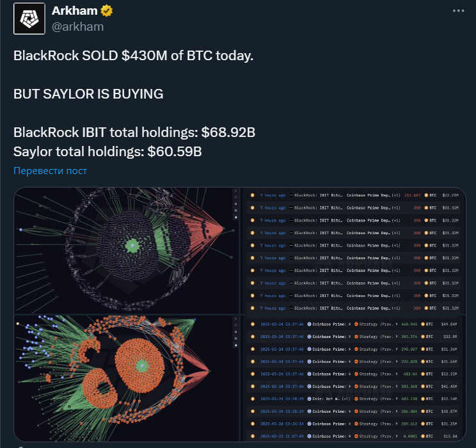Open the Strategy orange node graph image
Image resolution: width=476 pixels, height=448 pixels.
tap(126, 378)
